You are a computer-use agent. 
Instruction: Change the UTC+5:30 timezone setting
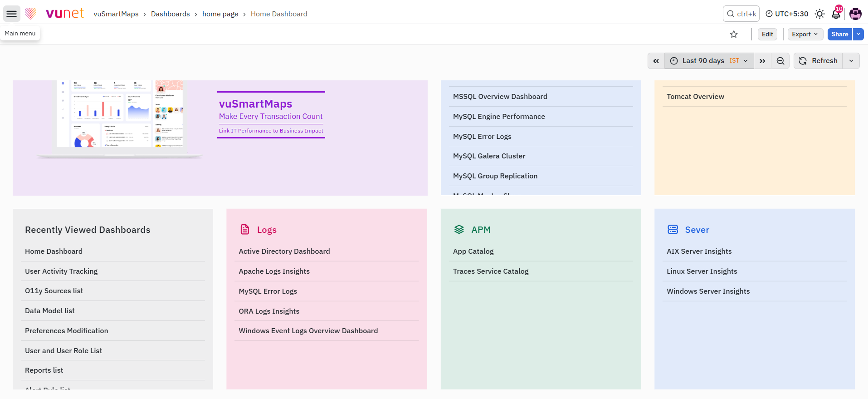click(787, 14)
